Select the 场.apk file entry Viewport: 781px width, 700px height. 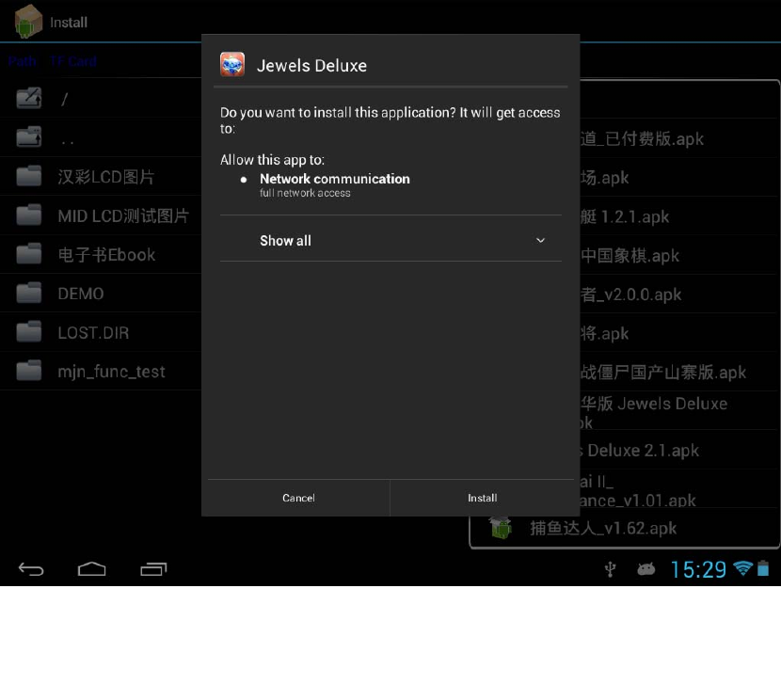tap(604, 178)
